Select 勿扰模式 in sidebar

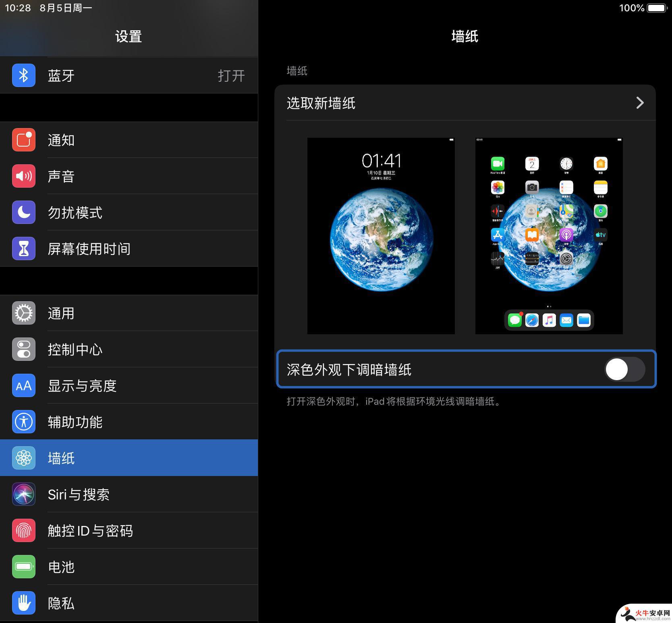click(x=129, y=212)
